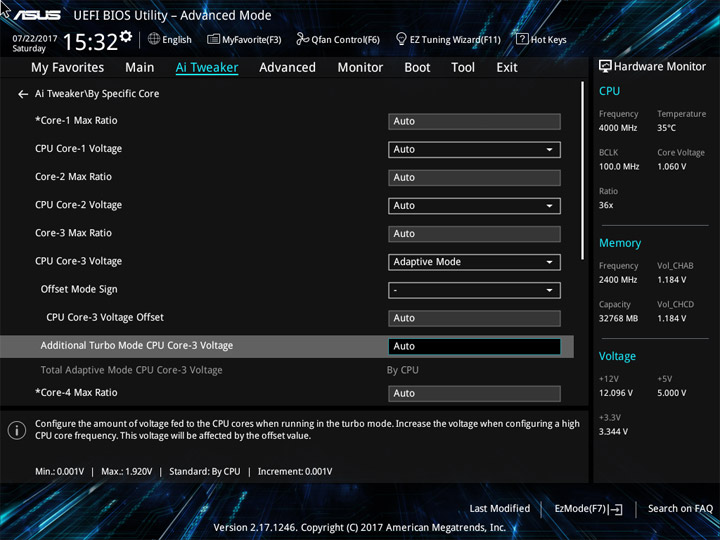
Task: Click Last Modified button
Action: click(500, 509)
